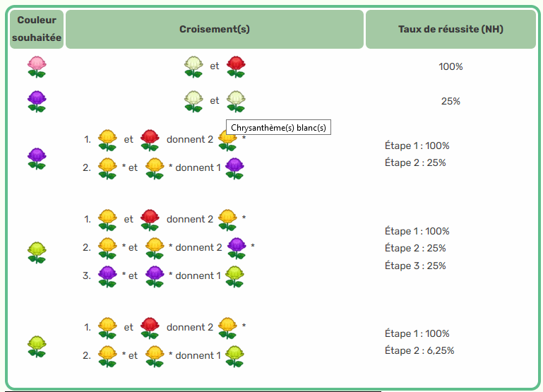Click the white chrysanthemum directly above the tooltip
543x392 pixels.
tap(236, 101)
